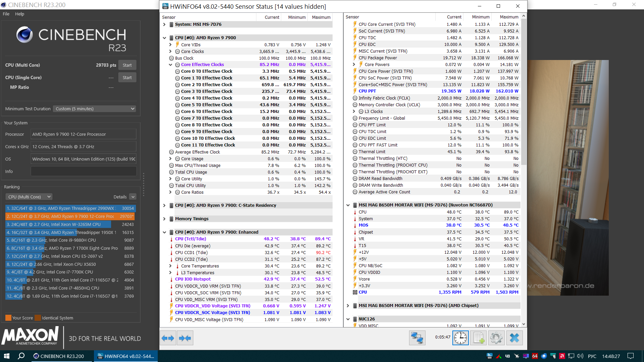Click the tray icon showing 48
The image size is (644, 362).
(x=507, y=356)
